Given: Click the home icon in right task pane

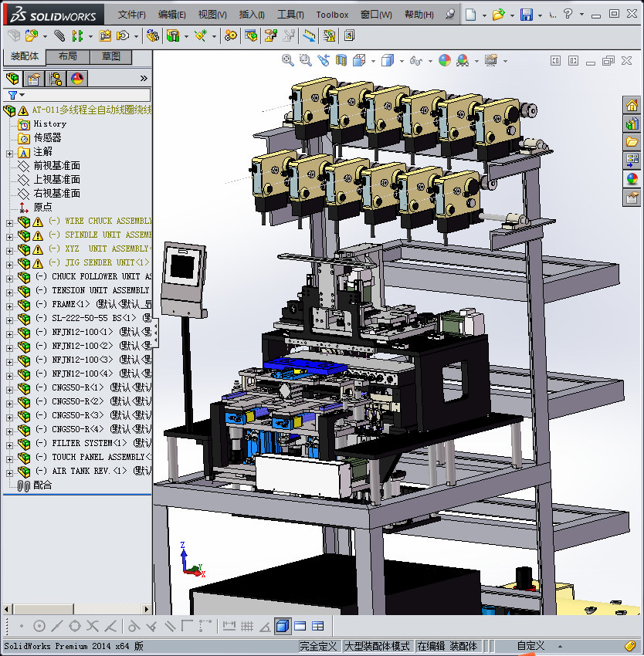Looking at the screenshot, I should pos(632,105).
